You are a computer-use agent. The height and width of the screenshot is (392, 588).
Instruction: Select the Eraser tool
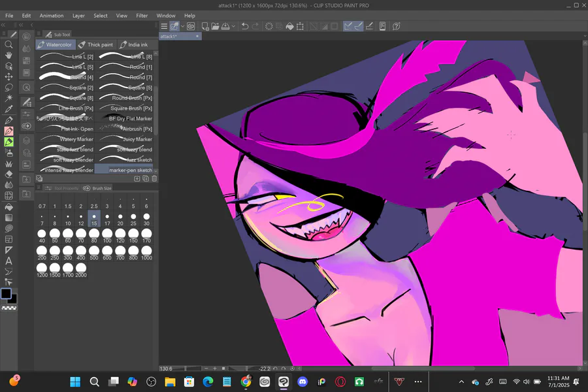[8, 174]
